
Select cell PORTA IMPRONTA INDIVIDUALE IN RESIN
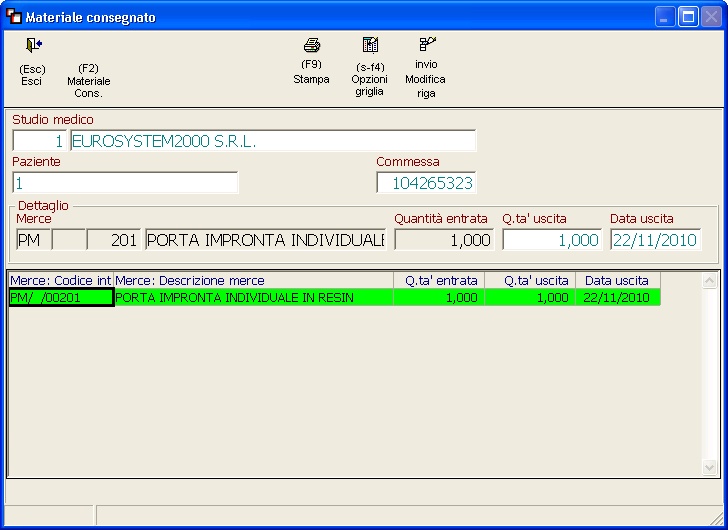254,297
